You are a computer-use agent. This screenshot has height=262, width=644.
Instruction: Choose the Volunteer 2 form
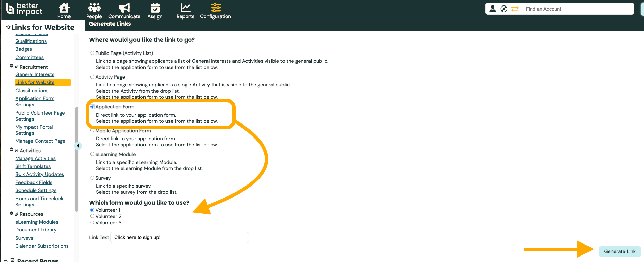point(92,216)
